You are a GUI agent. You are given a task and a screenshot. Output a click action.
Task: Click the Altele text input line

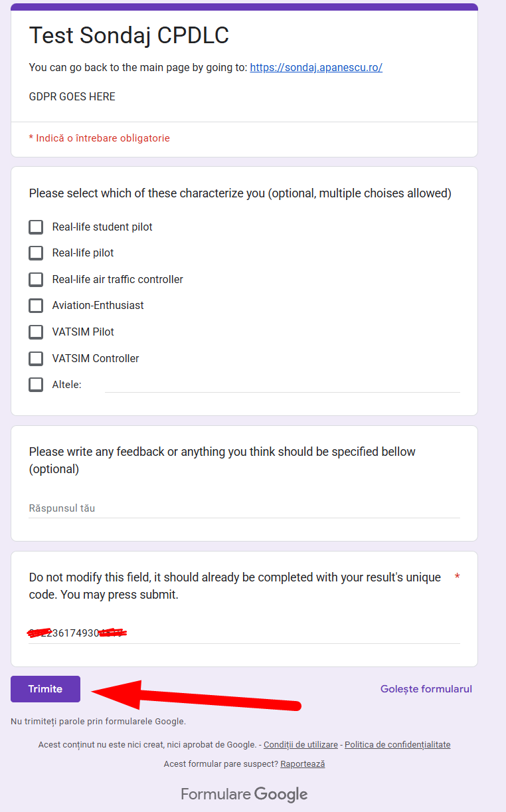point(282,384)
